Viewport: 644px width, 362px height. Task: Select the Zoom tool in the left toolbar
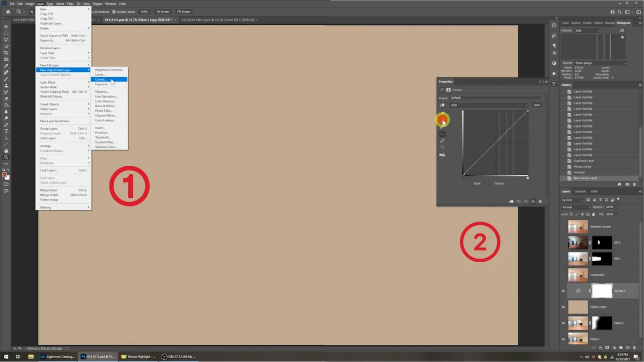pyautogui.click(x=6, y=157)
